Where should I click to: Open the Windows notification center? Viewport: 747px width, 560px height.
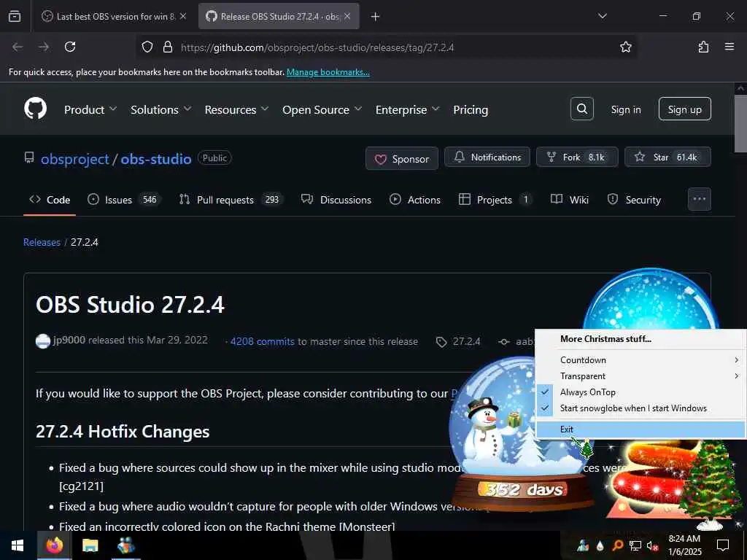[x=723, y=545]
